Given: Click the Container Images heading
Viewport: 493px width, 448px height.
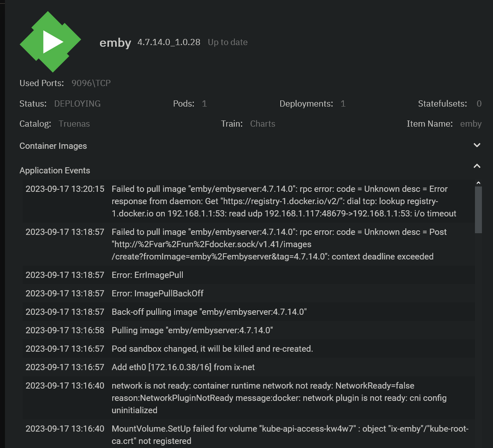Looking at the screenshot, I should (53, 146).
